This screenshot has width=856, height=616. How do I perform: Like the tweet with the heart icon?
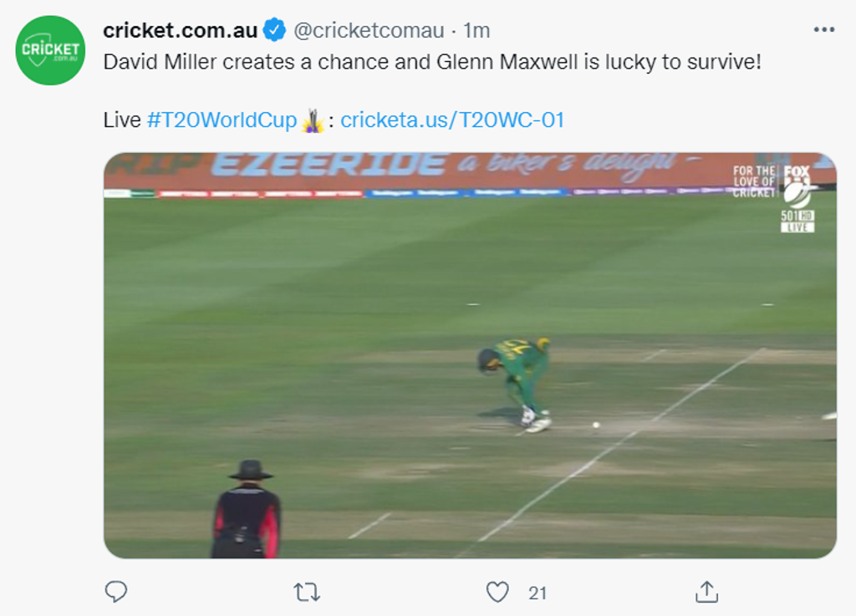pyautogui.click(x=497, y=592)
